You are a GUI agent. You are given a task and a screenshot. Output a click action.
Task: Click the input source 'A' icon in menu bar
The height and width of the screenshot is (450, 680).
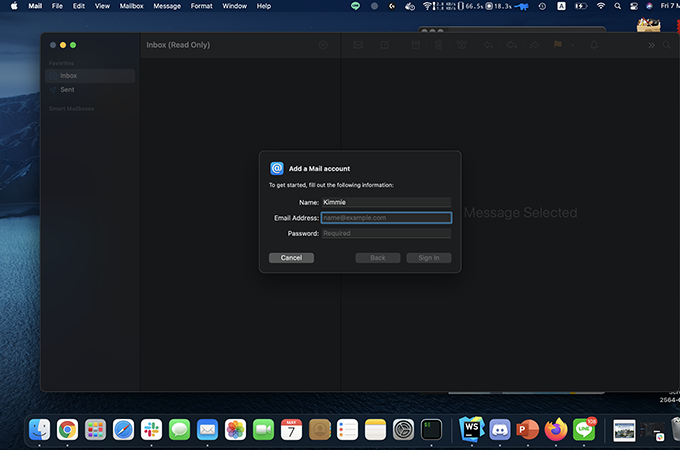pos(561,6)
